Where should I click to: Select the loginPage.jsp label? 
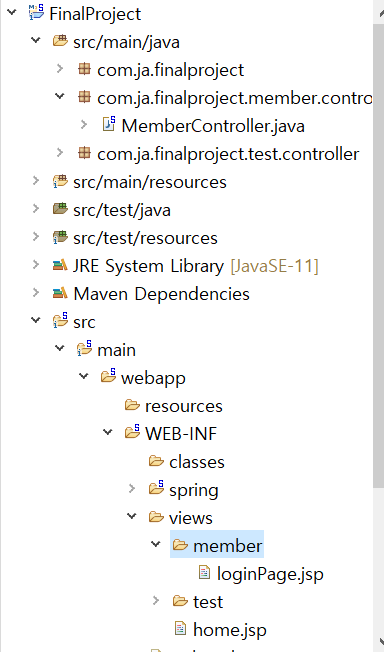[270, 575]
